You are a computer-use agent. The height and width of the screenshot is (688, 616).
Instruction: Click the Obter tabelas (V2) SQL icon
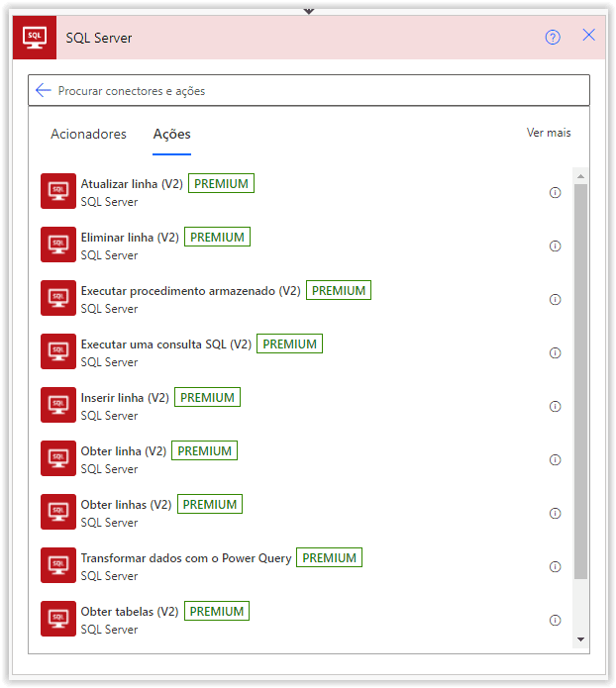(x=58, y=619)
